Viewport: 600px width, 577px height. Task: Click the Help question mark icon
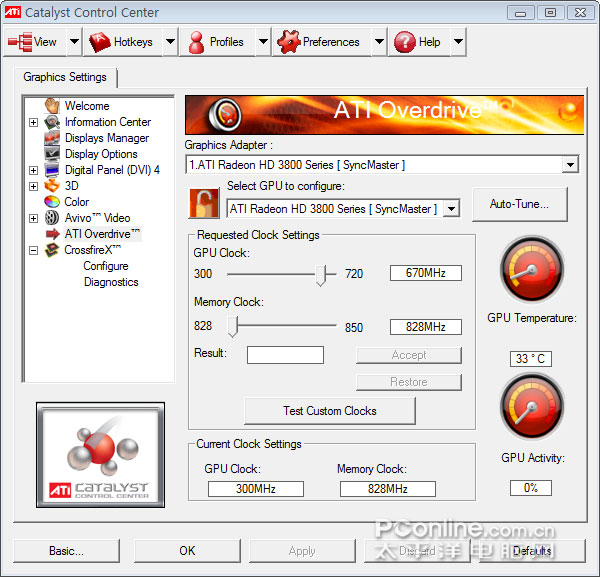point(404,42)
